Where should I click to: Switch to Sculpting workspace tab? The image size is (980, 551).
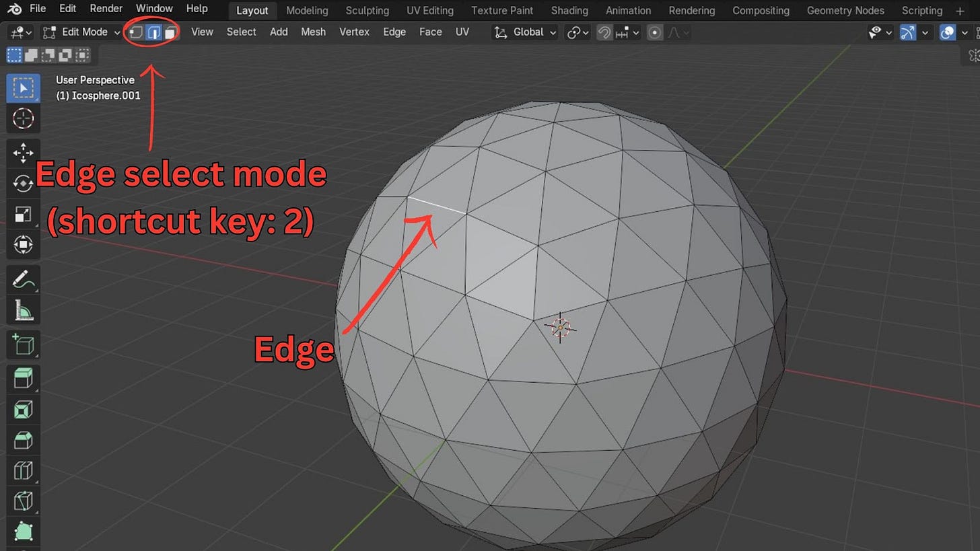click(x=367, y=11)
